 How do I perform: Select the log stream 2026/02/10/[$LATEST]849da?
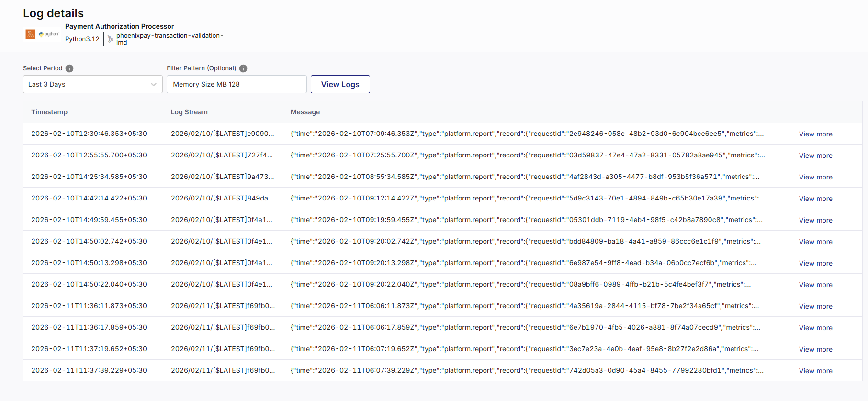tap(222, 198)
